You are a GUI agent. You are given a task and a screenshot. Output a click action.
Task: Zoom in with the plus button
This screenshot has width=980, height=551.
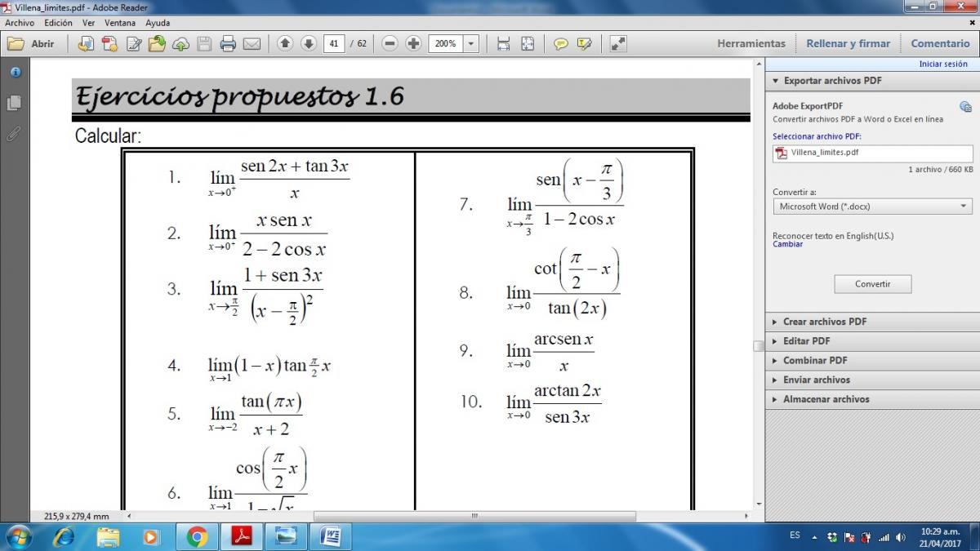[413, 44]
